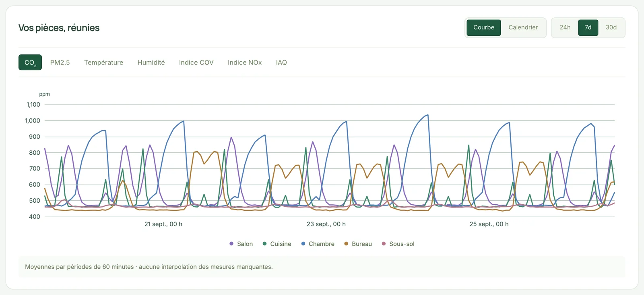Image resolution: width=644 pixels, height=295 pixels.
Task: Click the green Cuisine legend dot
Action: tap(264, 243)
